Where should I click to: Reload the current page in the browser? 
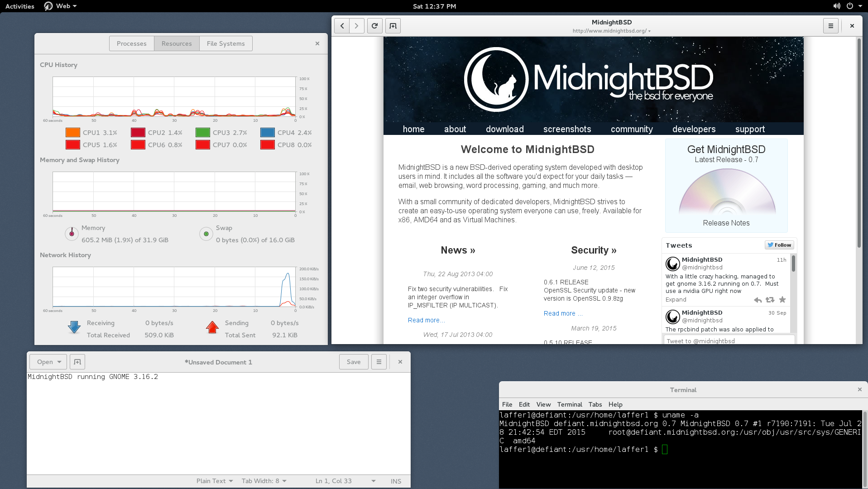click(x=374, y=26)
